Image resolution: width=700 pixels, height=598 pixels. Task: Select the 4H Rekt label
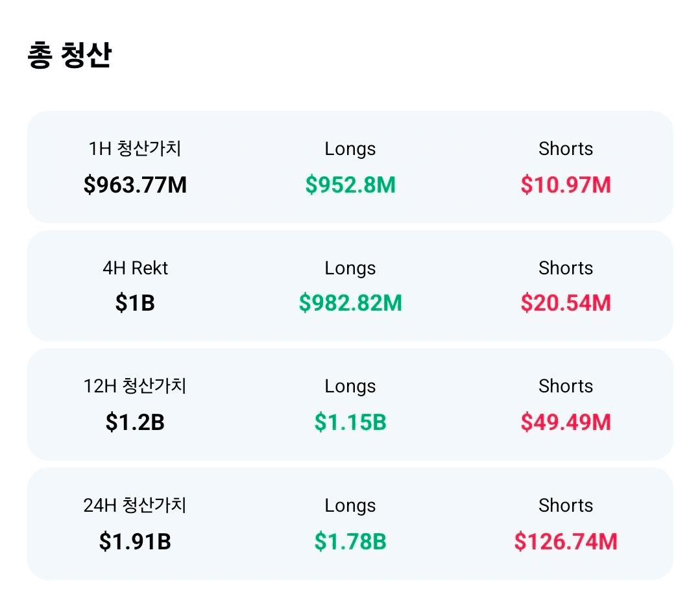click(x=135, y=269)
